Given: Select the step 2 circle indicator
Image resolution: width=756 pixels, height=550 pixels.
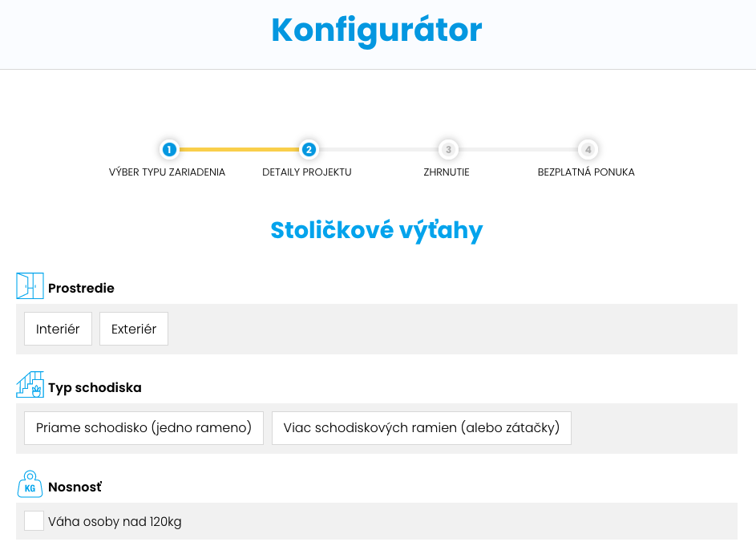Looking at the screenshot, I should [x=309, y=149].
